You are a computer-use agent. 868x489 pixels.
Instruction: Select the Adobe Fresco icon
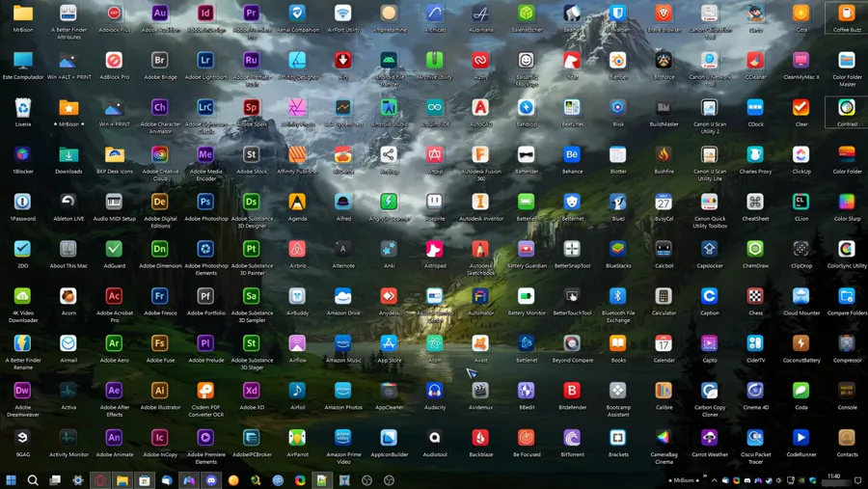pos(159,296)
